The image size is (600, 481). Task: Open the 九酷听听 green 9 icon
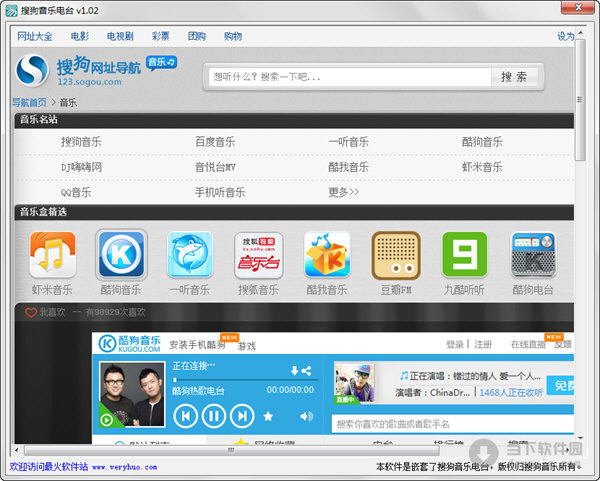pyautogui.click(x=465, y=254)
